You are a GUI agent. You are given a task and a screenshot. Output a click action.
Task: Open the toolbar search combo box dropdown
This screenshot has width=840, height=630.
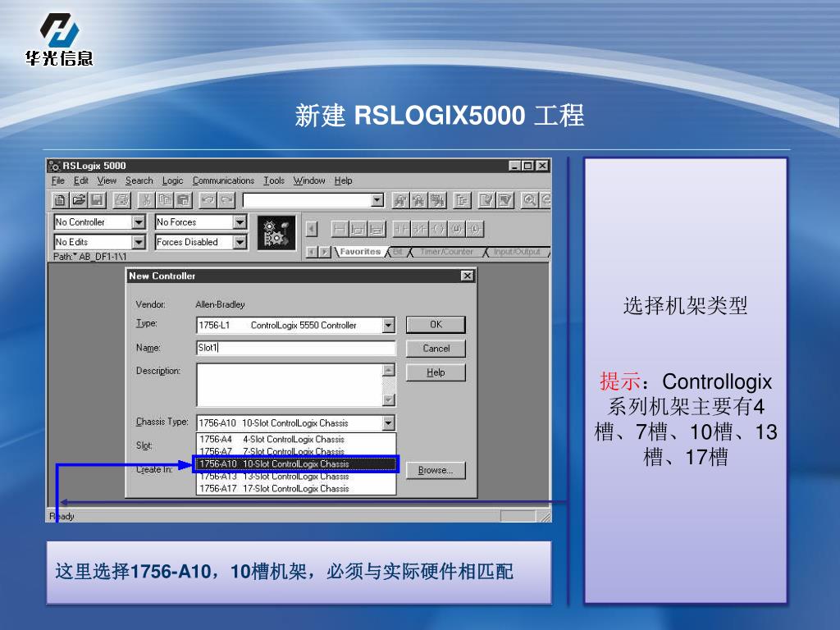click(377, 200)
